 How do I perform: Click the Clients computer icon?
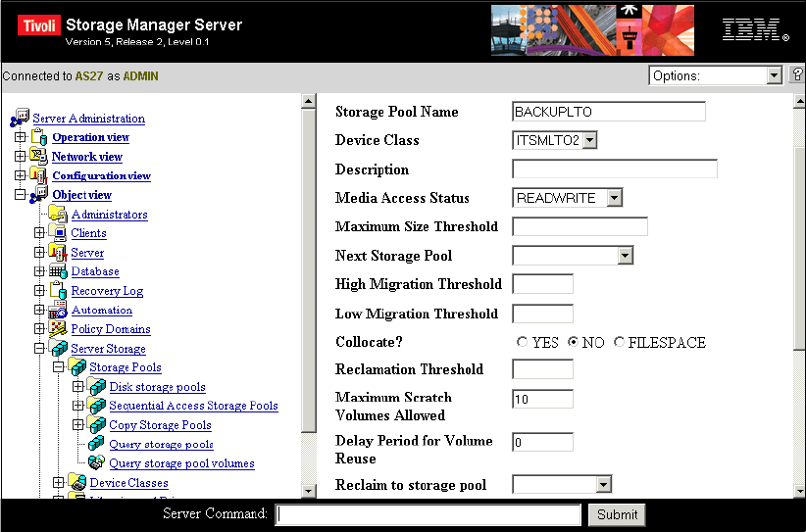tap(58, 232)
